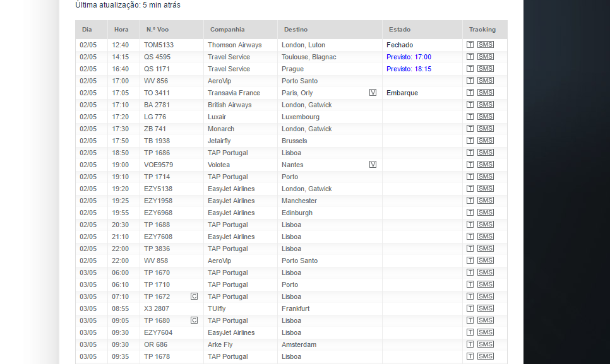
Task: Open SMS alerts for TUIfly flight X3 2807
Action: pyautogui.click(x=486, y=308)
